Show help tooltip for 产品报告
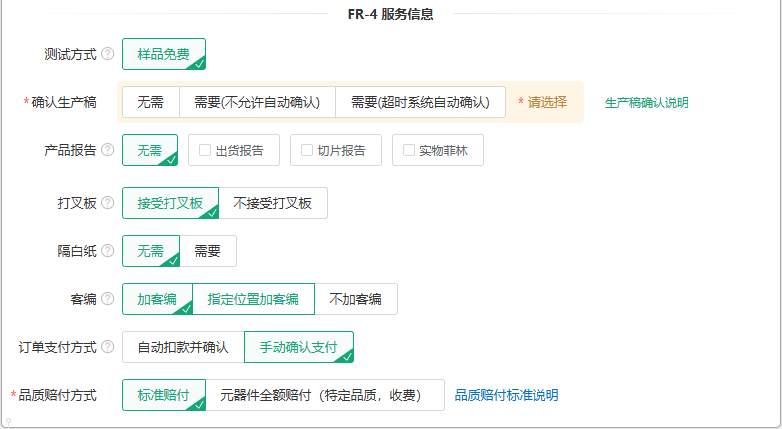This screenshot has width=782, height=429. click(108, 150)
